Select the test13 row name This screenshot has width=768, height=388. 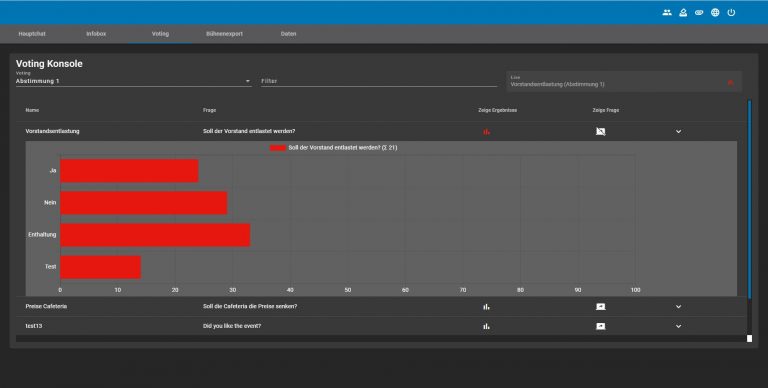[34, 326]
